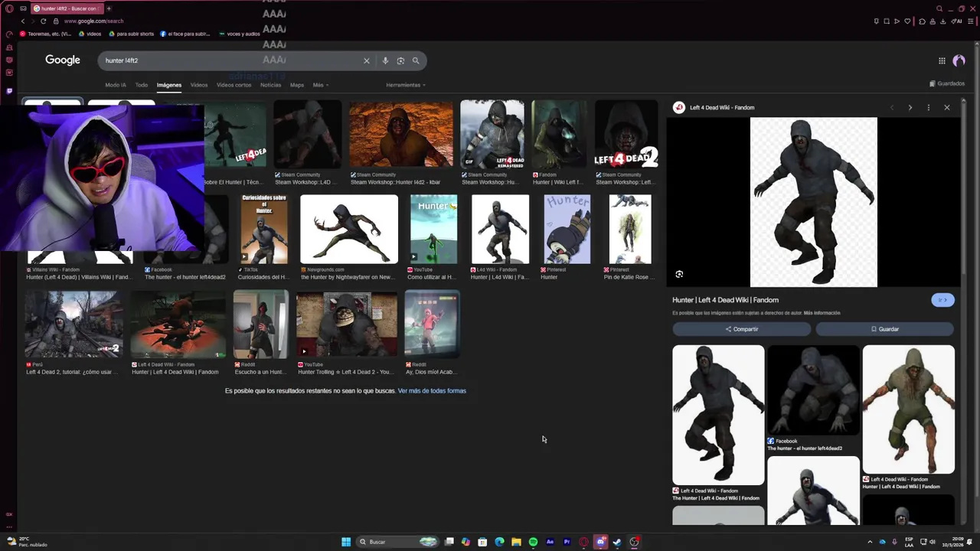Open 'Steam Workshop::Hunter l4d2 - kbar' thumbnail

[x=401, y=135]
